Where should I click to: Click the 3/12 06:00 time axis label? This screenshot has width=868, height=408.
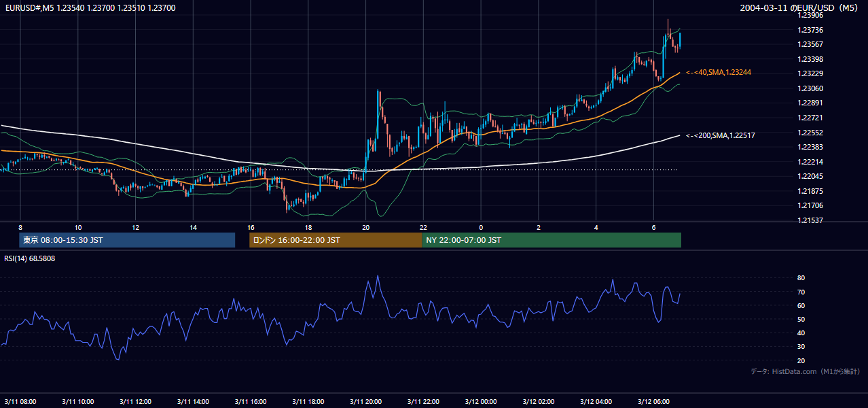654,402
